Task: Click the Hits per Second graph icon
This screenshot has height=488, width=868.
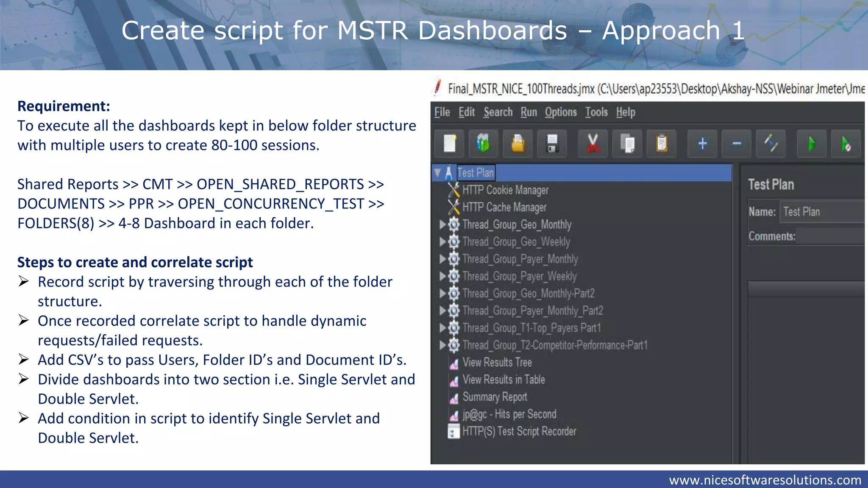Action: tap(454, 415)
